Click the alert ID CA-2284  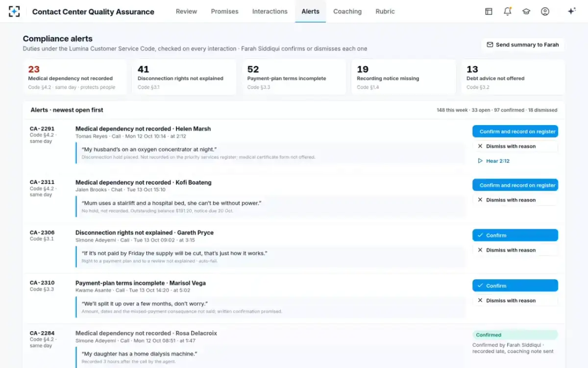[42, 333]
